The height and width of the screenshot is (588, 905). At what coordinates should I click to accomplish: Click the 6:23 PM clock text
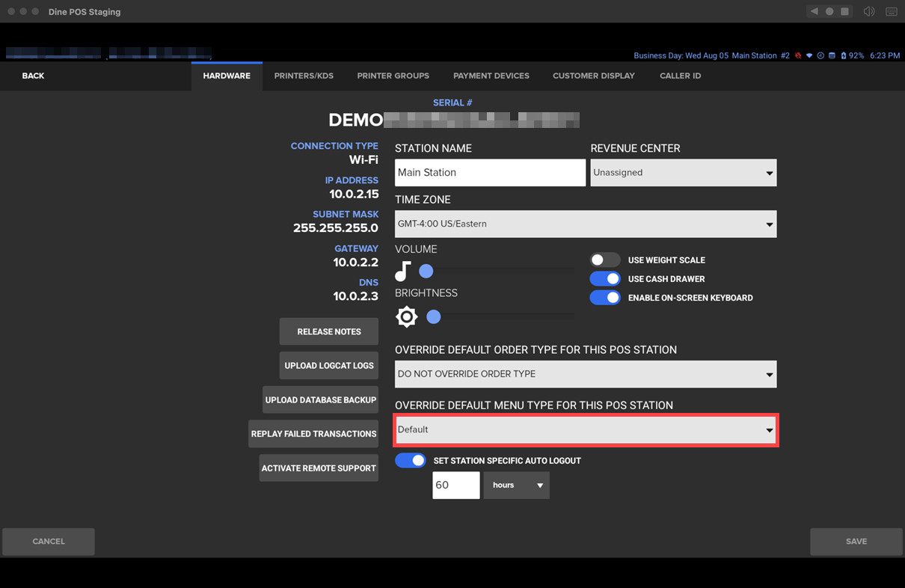[885, 55]
